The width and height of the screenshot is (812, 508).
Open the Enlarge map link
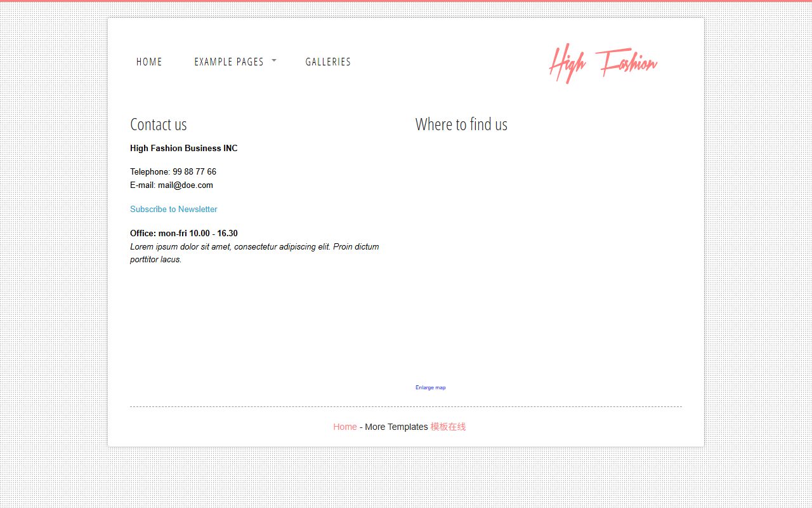pos(431,387)
